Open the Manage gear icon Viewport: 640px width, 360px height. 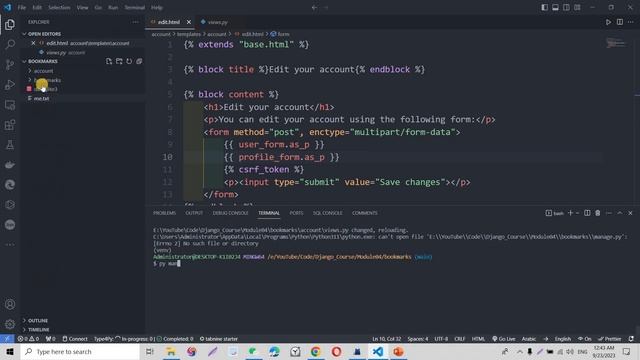coord(10,324)
